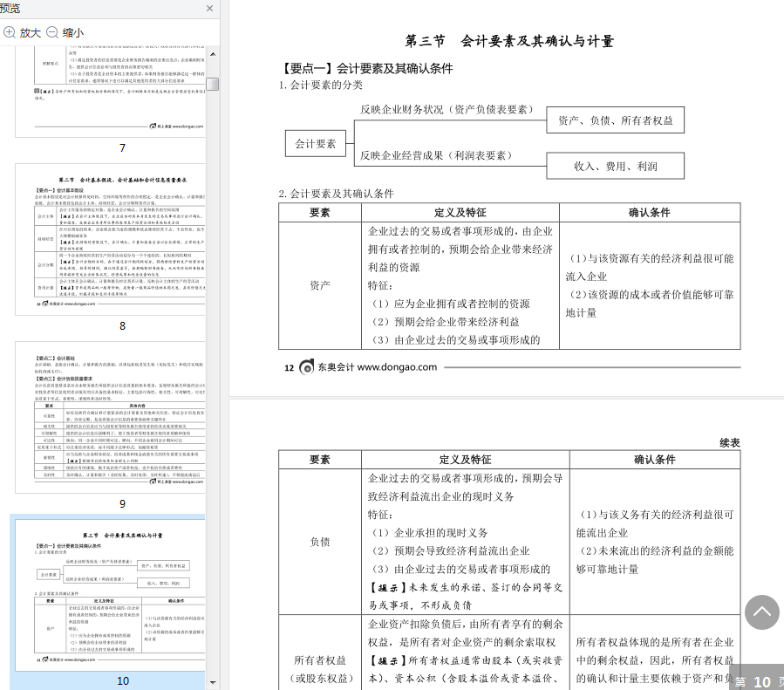Click the 定义及特征 header in the second table
Screen dimensions: 784x690
[x=465, y=460]
